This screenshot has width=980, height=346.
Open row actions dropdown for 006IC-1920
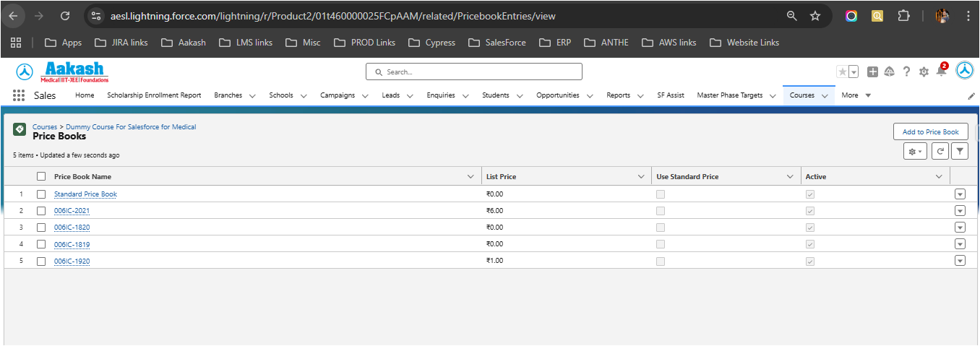(960, 261)
